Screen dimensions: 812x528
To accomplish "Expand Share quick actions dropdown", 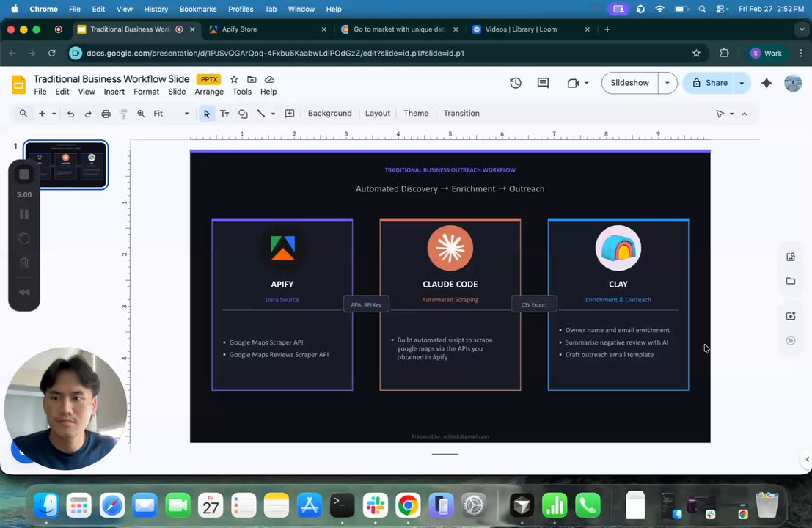I will [742, 83].
